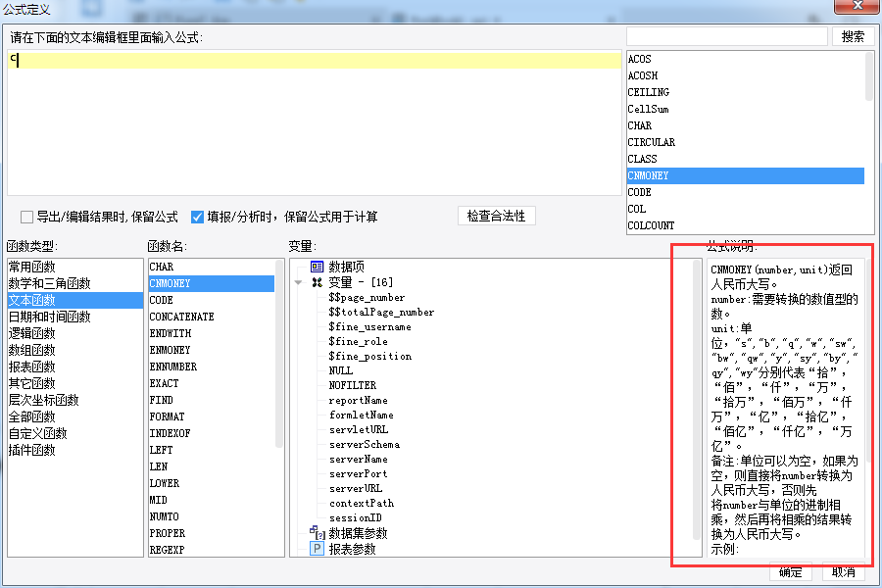Select CLASS in search results list

[x=746, y=159]
